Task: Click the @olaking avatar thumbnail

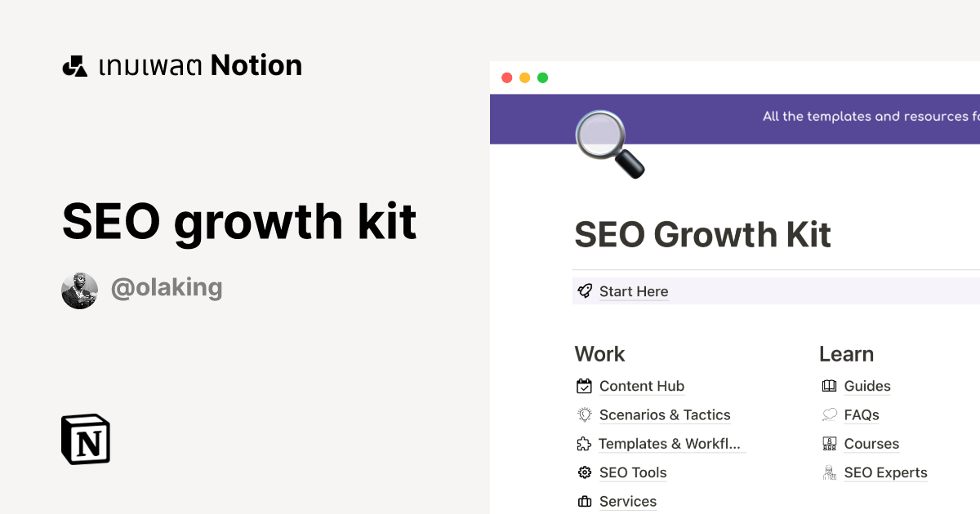Action: pos(79,288)
